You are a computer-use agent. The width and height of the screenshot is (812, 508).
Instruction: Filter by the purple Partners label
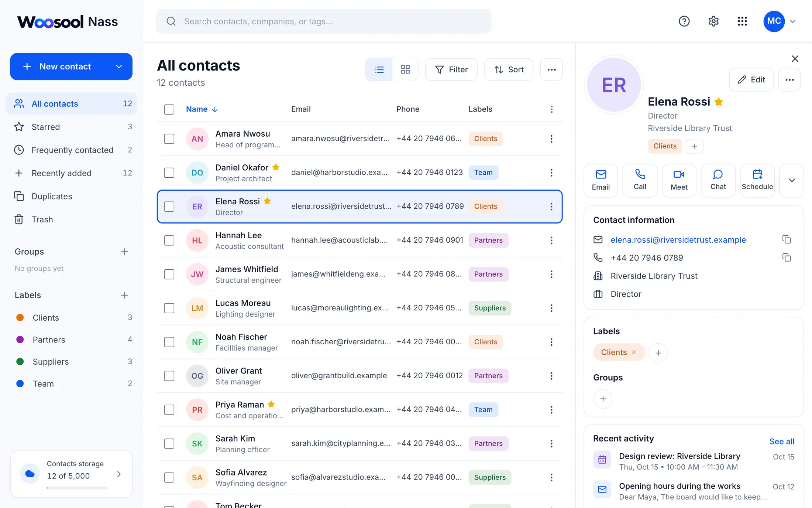[x=71, y=340]
